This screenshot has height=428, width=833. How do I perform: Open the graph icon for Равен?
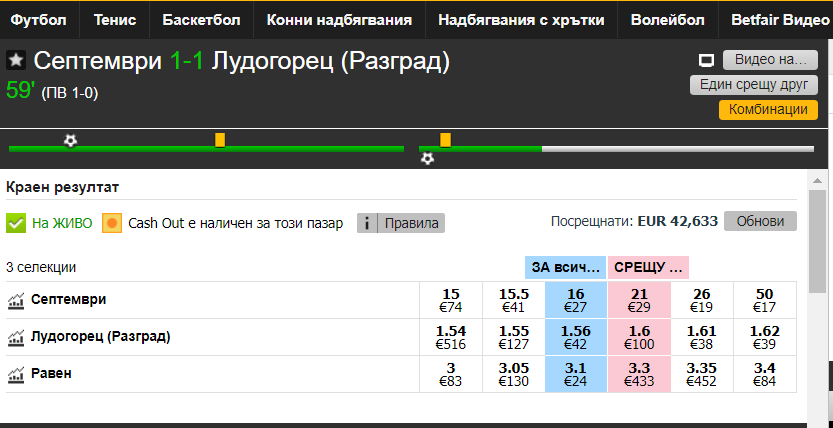point(16,374)
